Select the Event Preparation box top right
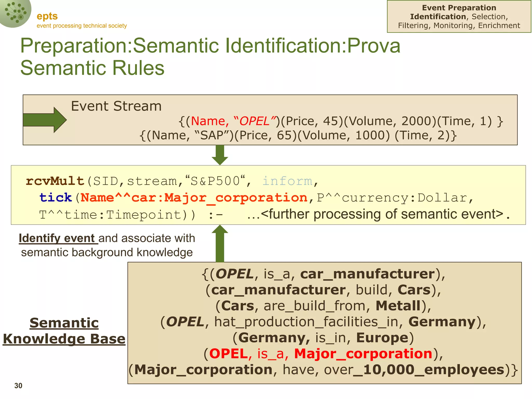The image size is (532, 399). pyautogui.click(x=459, y=17)
